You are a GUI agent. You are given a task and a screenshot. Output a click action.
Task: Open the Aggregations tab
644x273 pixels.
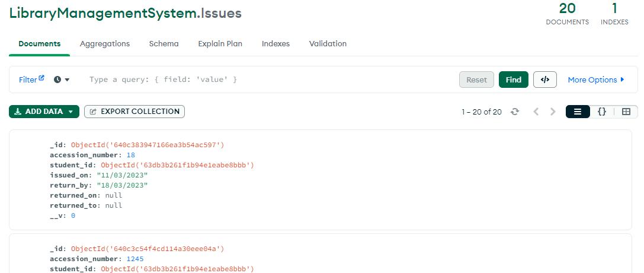105,44
